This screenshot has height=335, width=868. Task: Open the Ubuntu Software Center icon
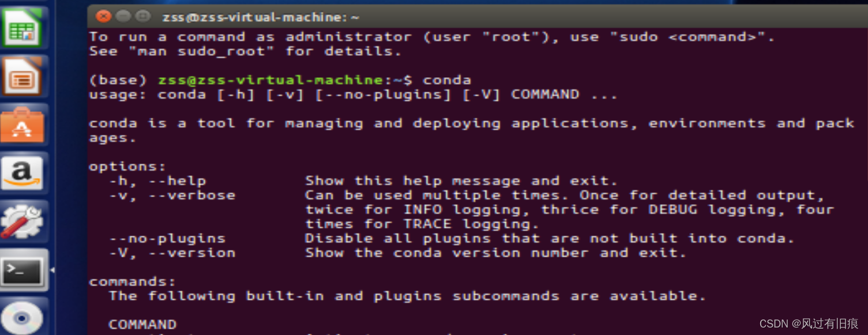click(x=22, y=125)
